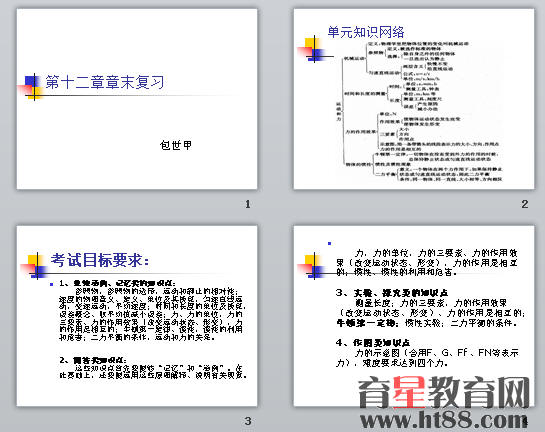Click the colored squares logo on slide 1
This screenshot has height=432, width=545.
click(32, 87)
